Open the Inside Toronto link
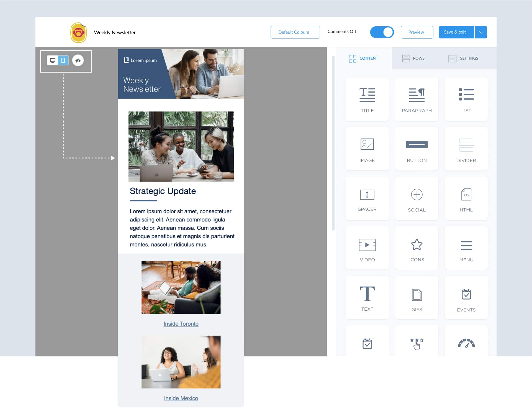The height and width of the screenshot is (408, 532). coord(181,323)
